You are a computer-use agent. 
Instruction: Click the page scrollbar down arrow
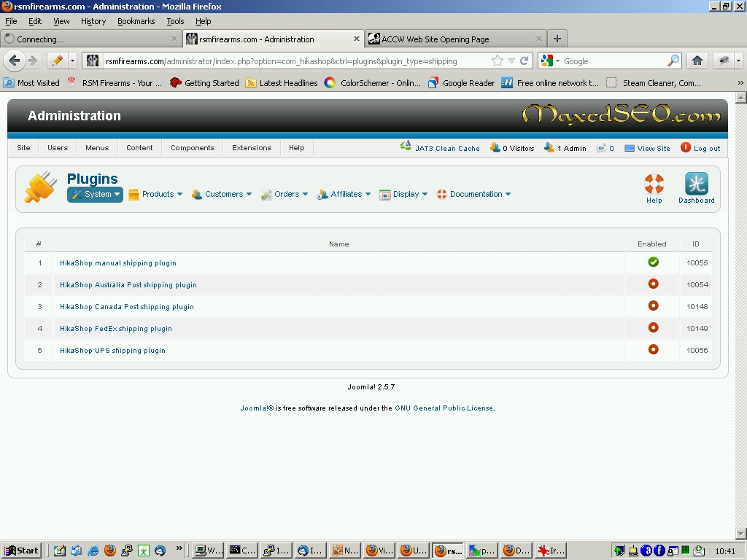click(740, 533)
